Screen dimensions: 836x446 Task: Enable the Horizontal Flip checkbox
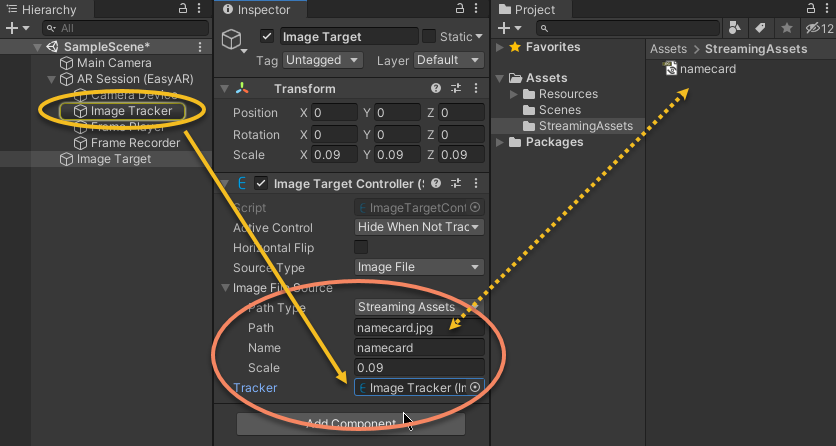click(x=361, y=247)
